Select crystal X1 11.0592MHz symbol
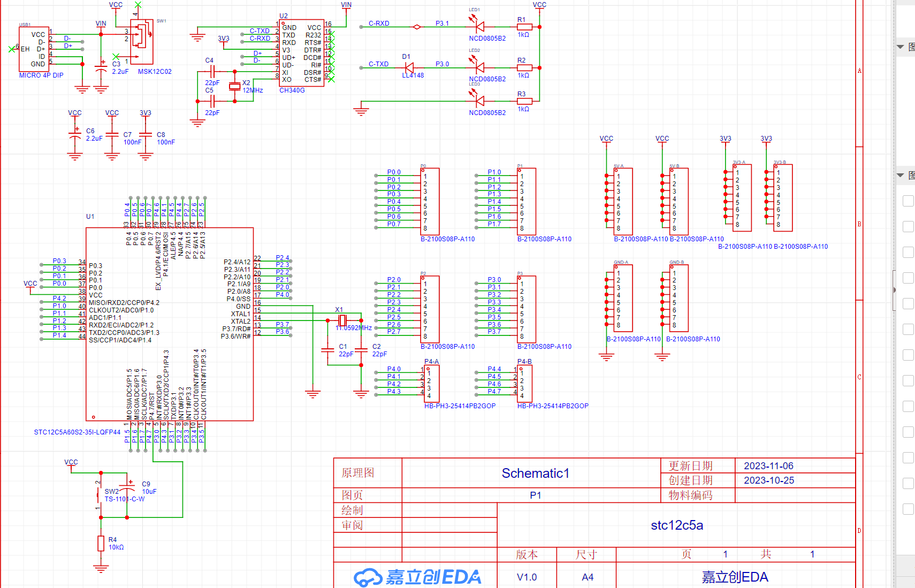Viewport: 915px width, 588px height. [x=342, y=320]
